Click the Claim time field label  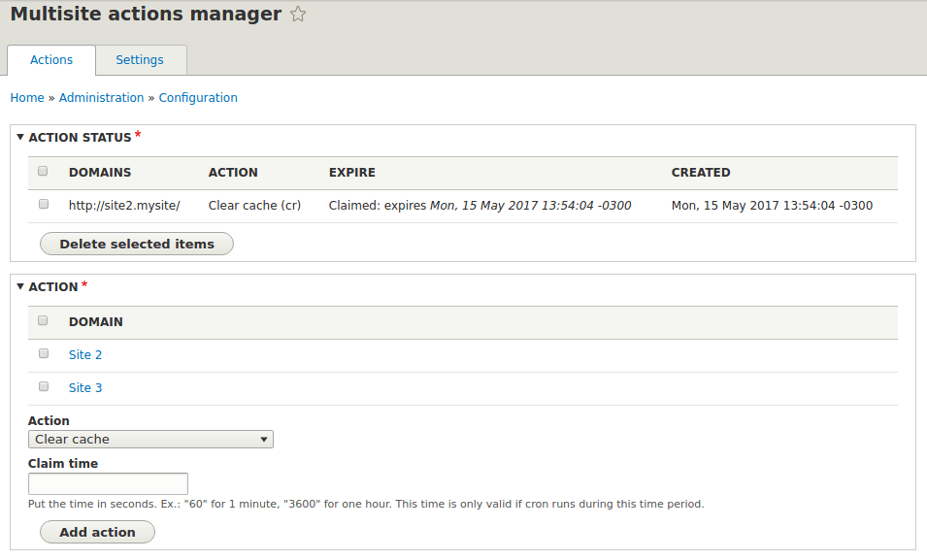tap(63, 464)
